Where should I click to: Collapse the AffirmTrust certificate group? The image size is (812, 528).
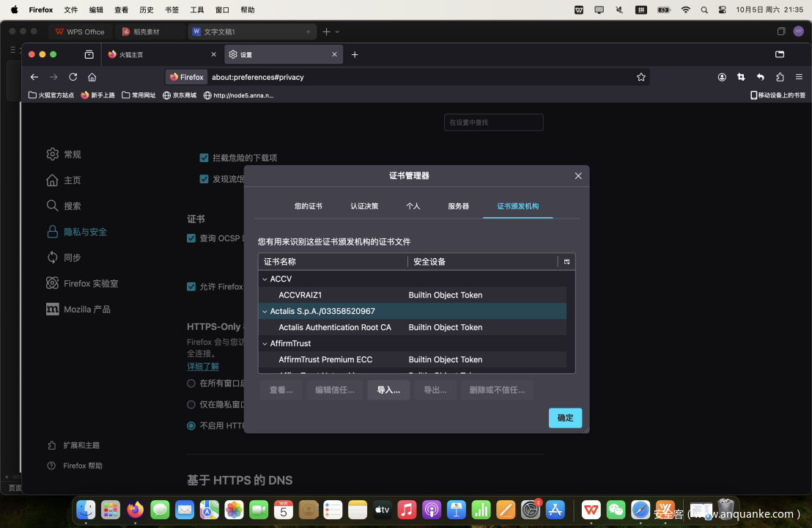pos(265,344)
